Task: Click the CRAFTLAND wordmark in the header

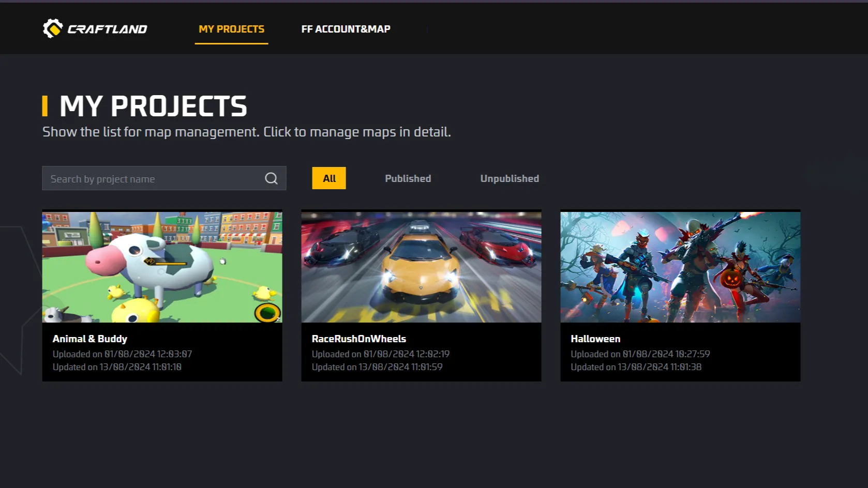Action: pos(107,29)
